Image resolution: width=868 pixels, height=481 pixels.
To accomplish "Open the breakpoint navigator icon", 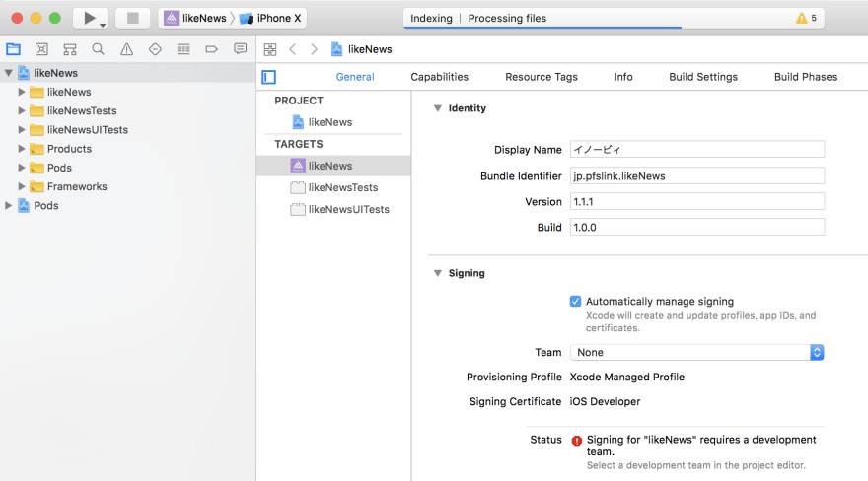I will (x=211, y=49).
